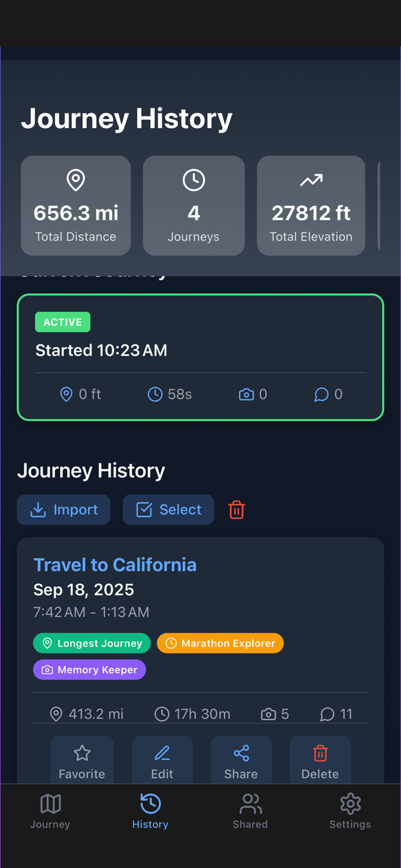
Task: Tap the ACTIVE status badge
Action: pyautogui.click(x=62, y=322)
